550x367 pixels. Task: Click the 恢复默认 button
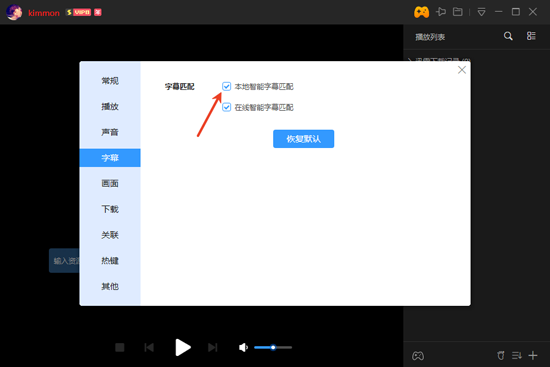(x=303, y=139)
